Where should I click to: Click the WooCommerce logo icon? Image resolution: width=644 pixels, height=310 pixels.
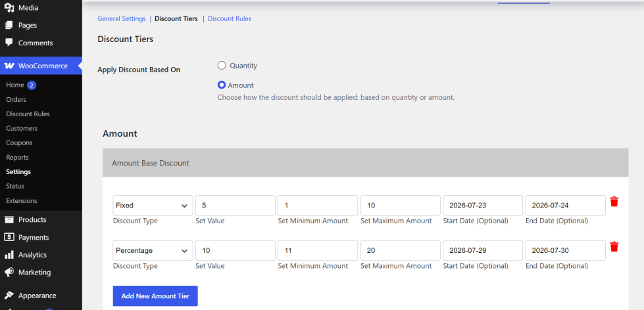pyautogui.click(x=9, y=66)
